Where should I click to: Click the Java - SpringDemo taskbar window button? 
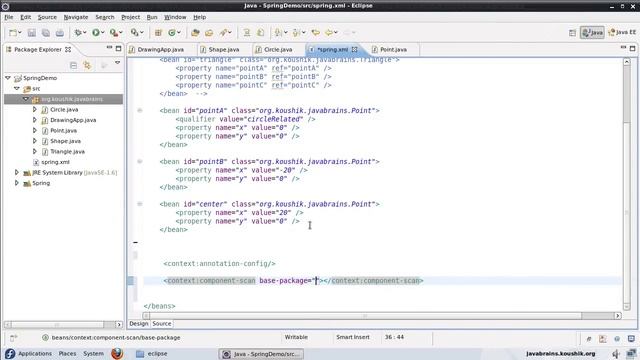[261, 354]
